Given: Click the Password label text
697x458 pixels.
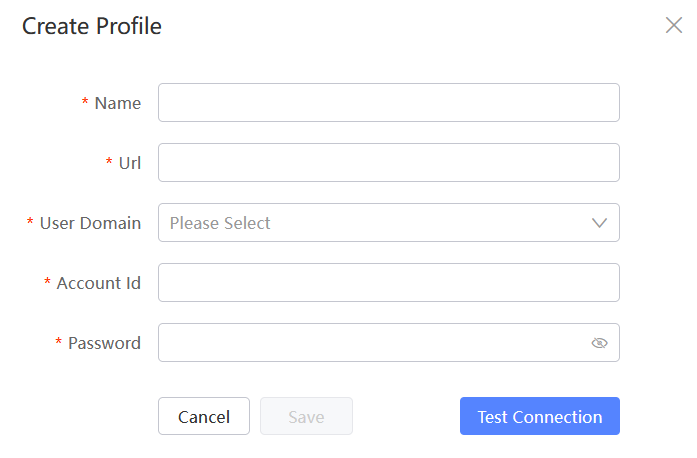Looking at the screenshot, I should tap(104, 343).
